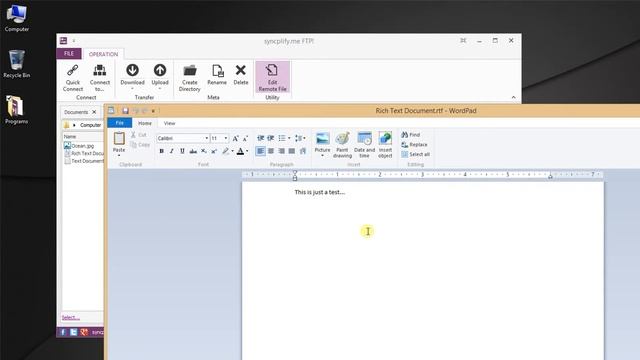Click the Save icon in WordPad title bar

click(x=125, y=111)
